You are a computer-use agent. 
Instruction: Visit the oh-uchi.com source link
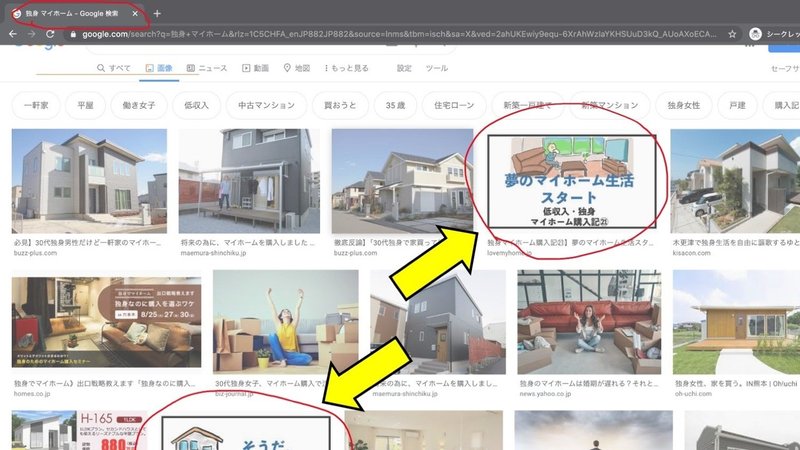(693, 393)
